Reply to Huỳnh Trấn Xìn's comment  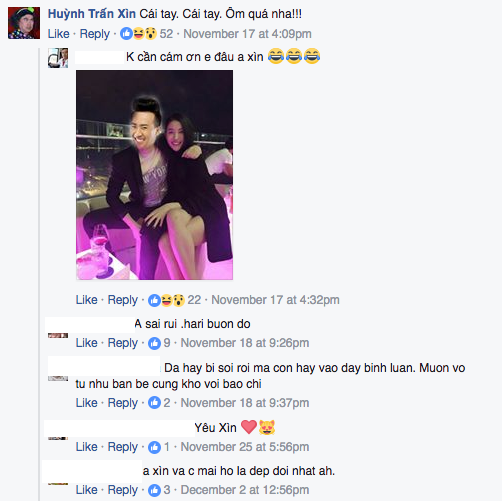tap(95, 34)
